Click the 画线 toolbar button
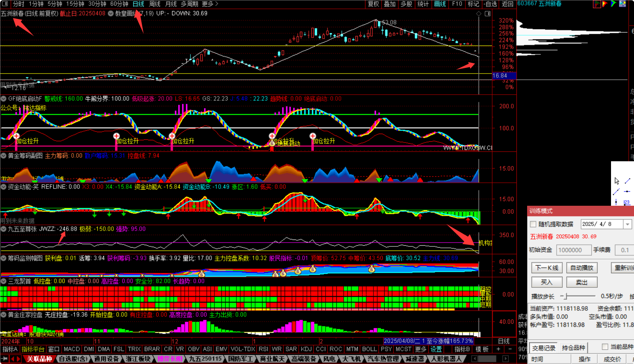This screenshot has width=634, height=364. point(440,4)
